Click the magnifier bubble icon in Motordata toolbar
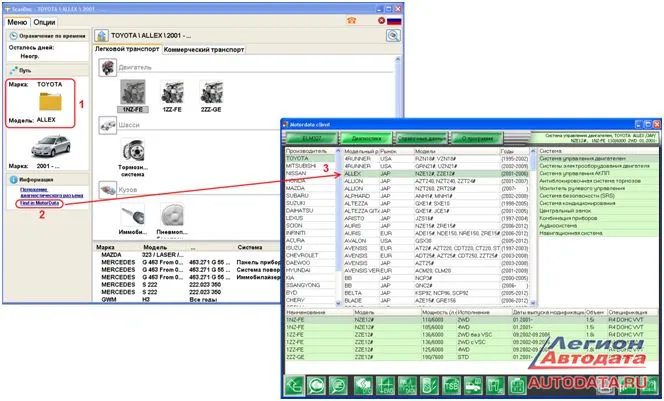 [x=338, y=385]
